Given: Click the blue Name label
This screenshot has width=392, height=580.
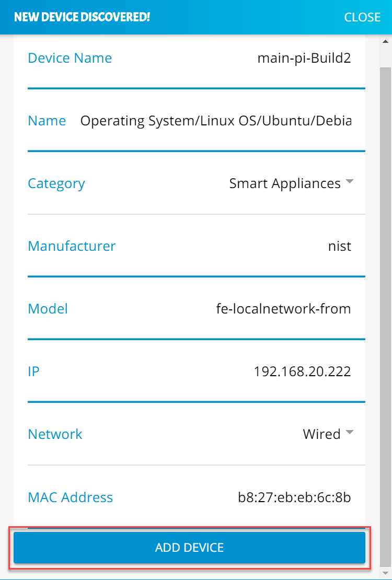Looking at the screenshot, I should (47, 121).
